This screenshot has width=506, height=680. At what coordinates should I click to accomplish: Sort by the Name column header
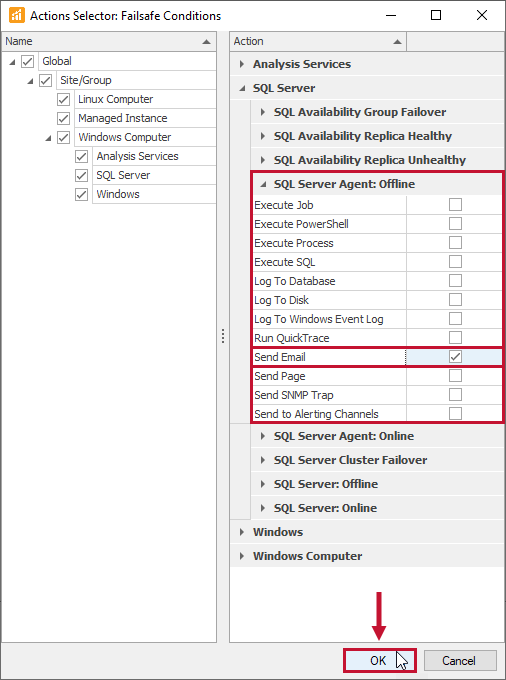pos(108,42)
